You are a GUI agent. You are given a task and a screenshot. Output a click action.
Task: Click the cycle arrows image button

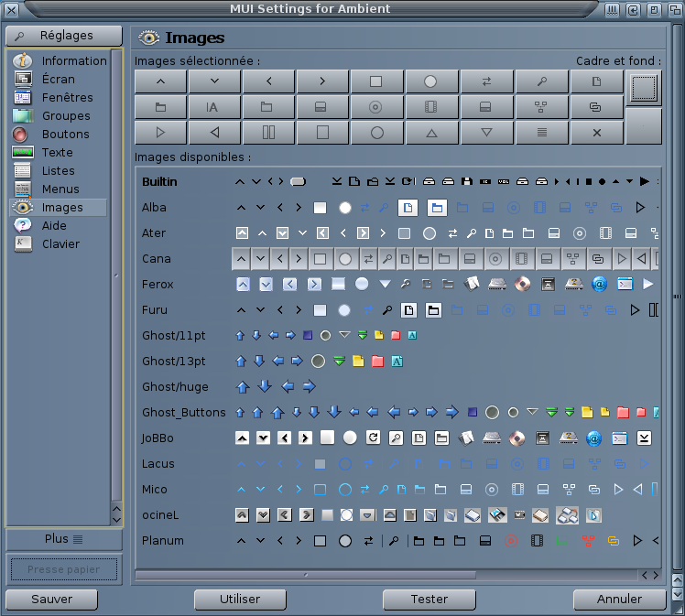click(x=486, y=81)
